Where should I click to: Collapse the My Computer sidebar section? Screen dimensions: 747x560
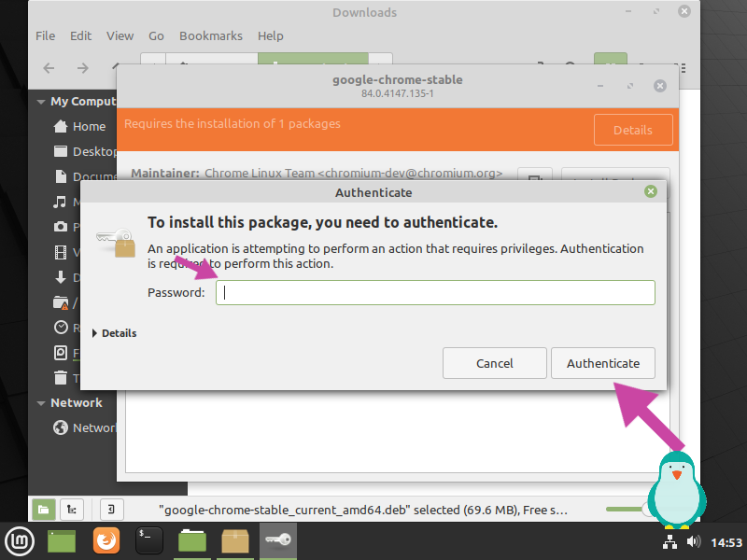point(41,102)
